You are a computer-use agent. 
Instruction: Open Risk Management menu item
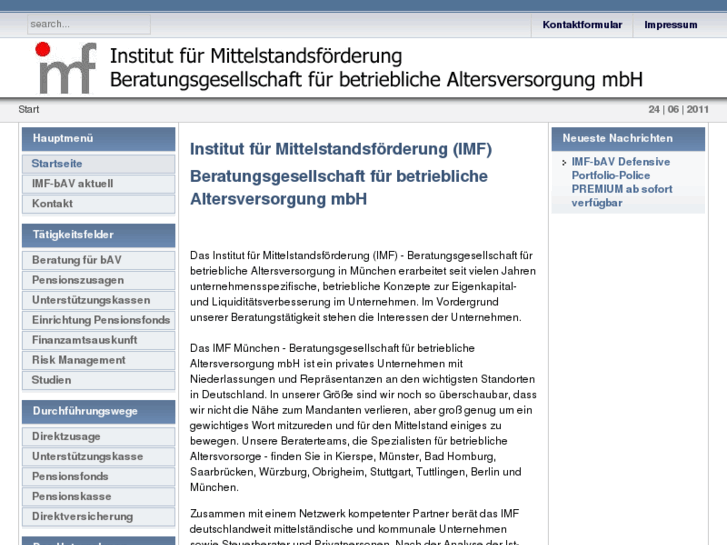pos(98,360)
